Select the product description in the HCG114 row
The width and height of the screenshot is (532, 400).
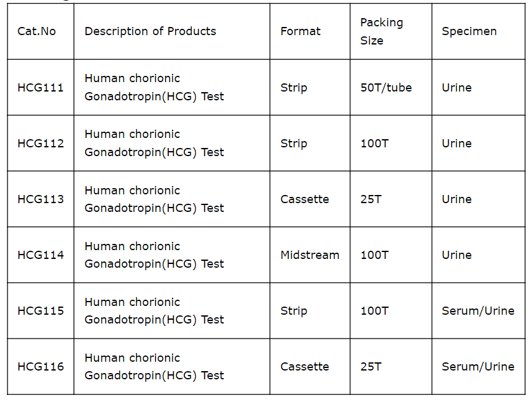(x=154, y=255)
